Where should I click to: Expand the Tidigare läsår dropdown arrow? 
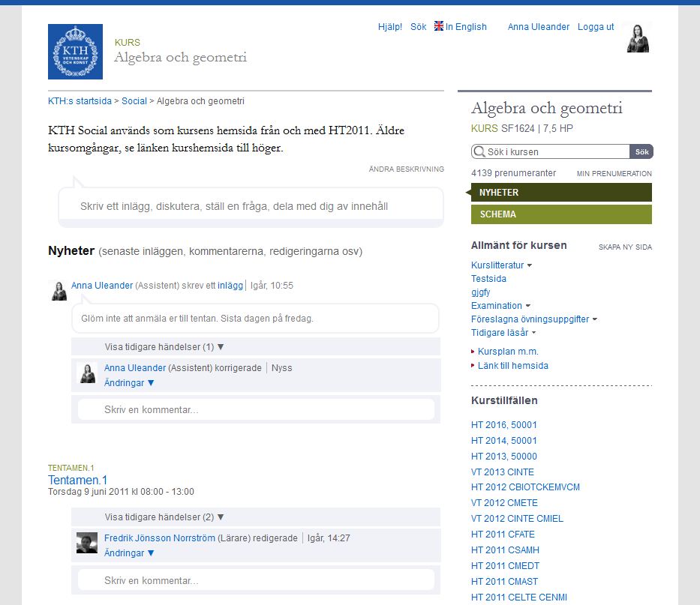(533, 333)
